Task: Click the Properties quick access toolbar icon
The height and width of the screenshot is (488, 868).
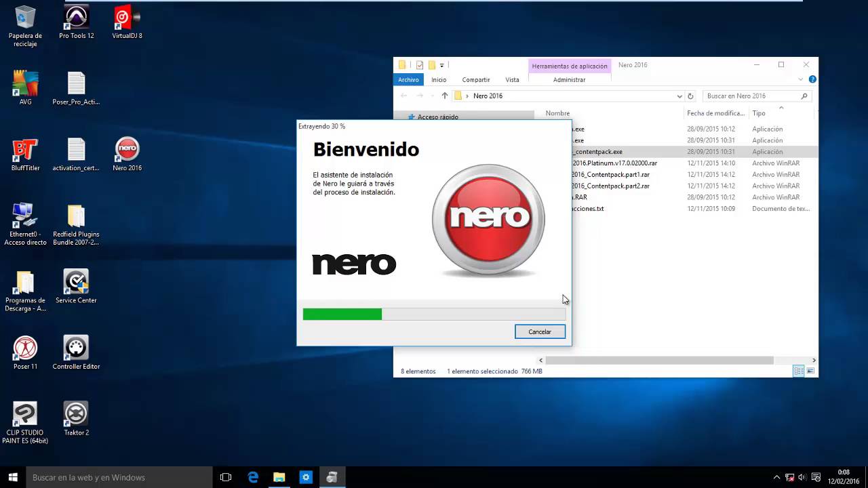Action: pos(420,65)
